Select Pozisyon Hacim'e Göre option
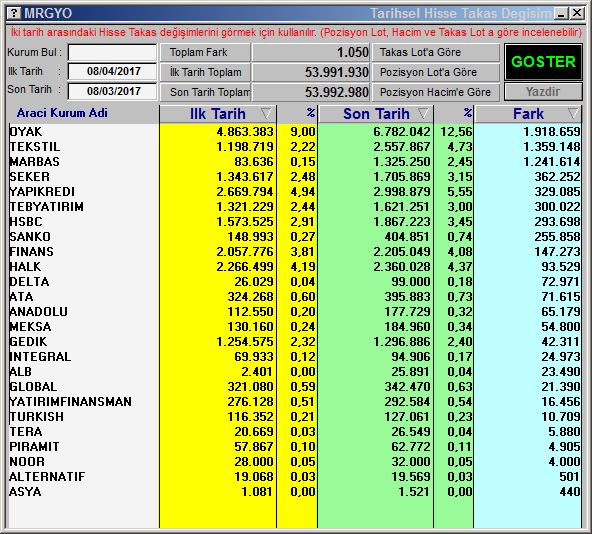Viewport: 592px width, 534px height. click(x=436, y=92)
